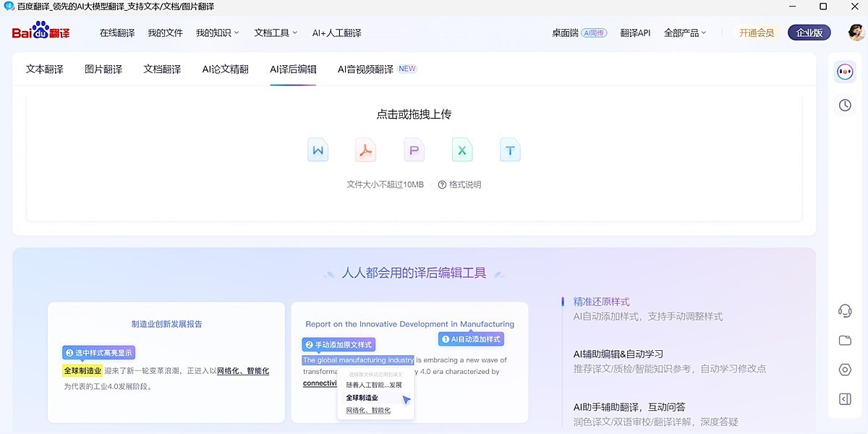This screenshot has width=868, height=434.
Task: Click the PPT file type icon
Action: point(414,150)
